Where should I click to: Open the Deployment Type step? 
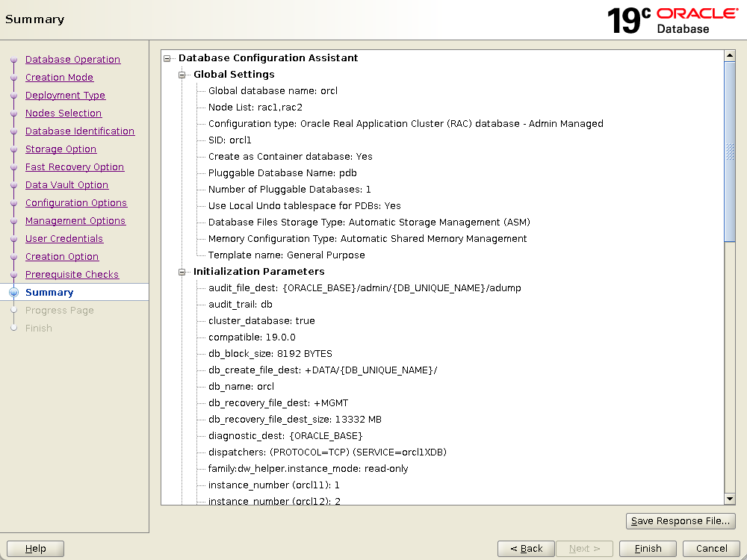point(65,96)
